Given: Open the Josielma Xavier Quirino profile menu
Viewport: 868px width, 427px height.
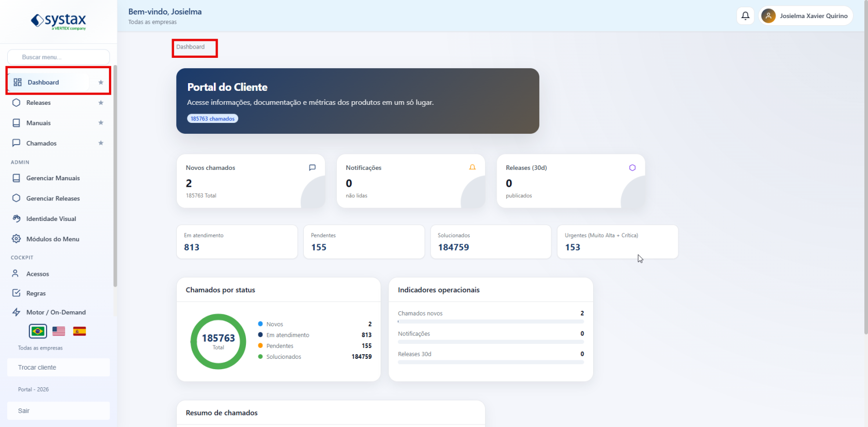Looking at the screenshot, I should tap(805, 16).
